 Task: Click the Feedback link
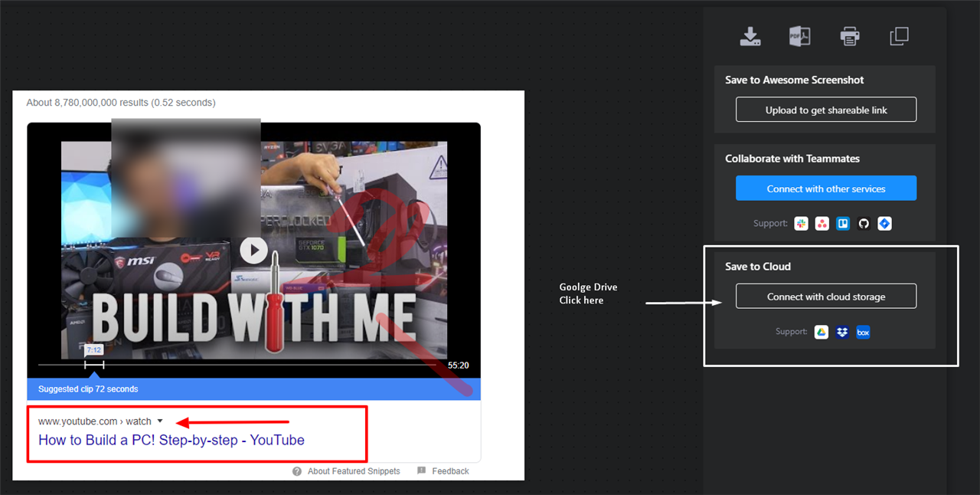[x=450, y=471]
